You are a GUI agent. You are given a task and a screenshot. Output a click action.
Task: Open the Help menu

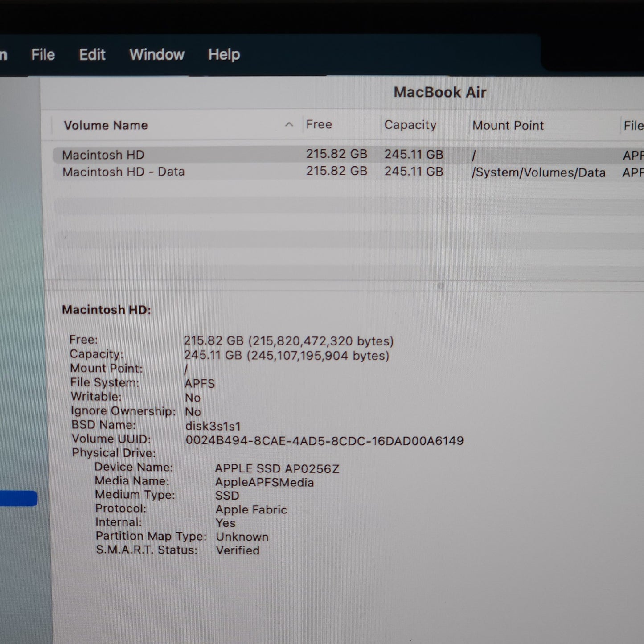coord(223,54)
